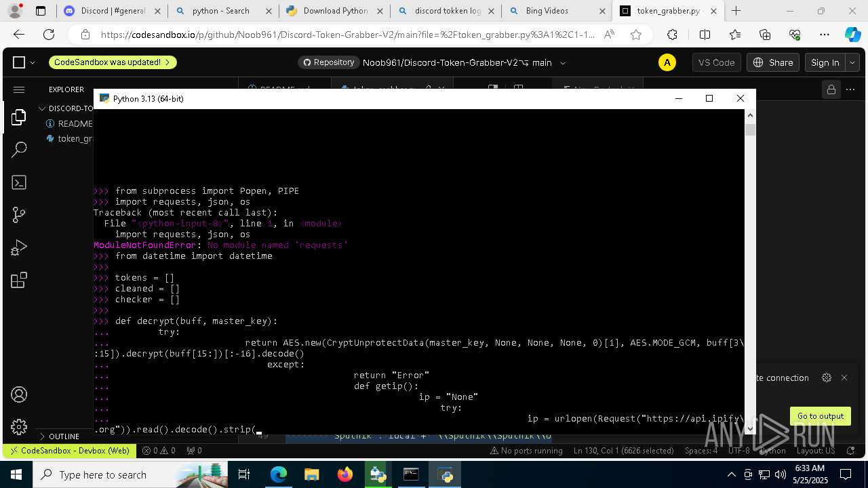
Task: Click Python console scrollbar down arrow
Action: click(750, 428)
